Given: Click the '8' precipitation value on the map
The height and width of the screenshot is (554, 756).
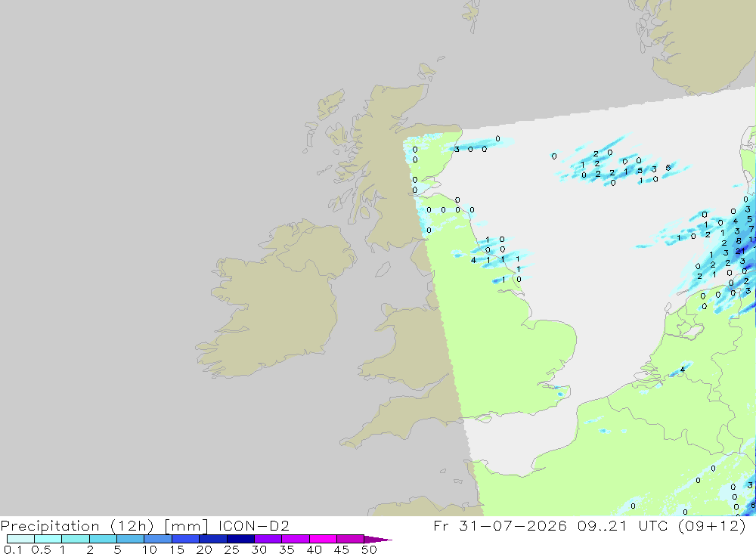Looking at the screenshot, I should pyautogui.click(x=739, y=241).
